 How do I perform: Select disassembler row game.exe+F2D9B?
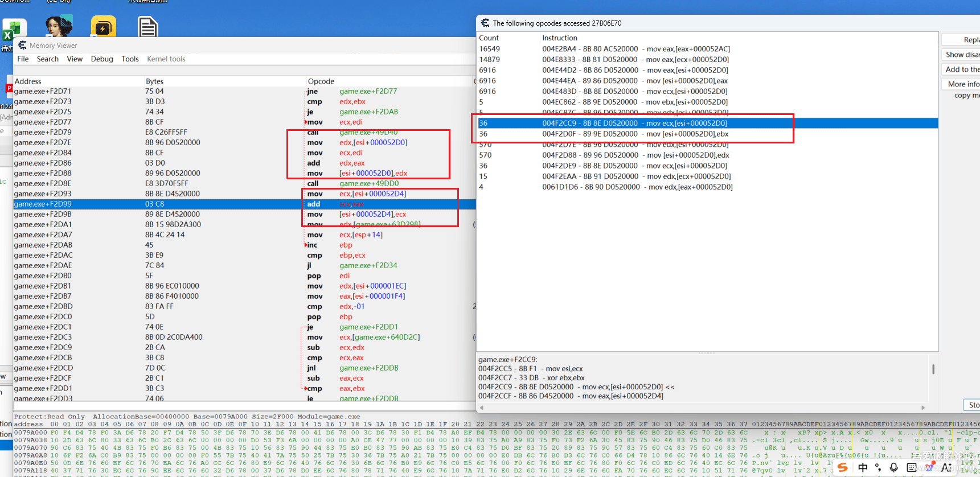245,214
